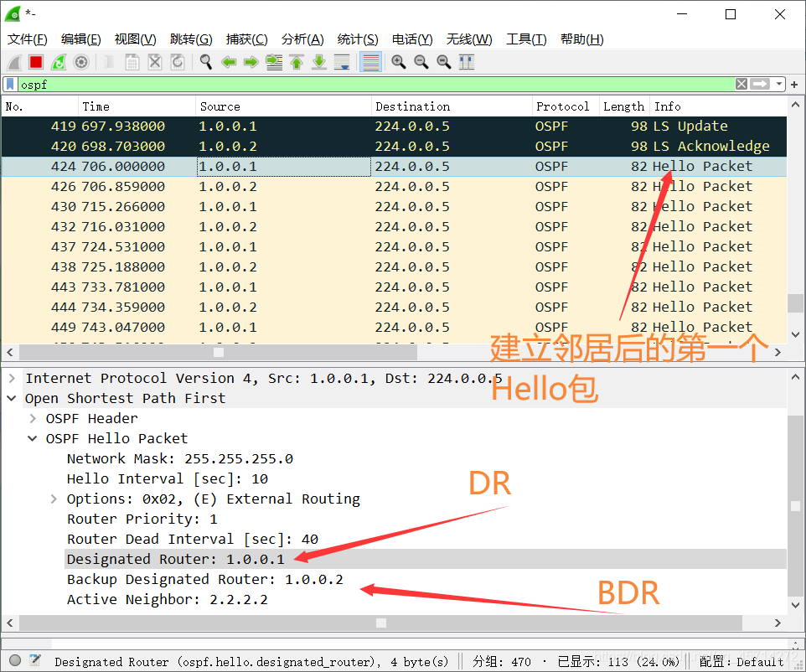Expand Options 0x02 External Routing node
This screenshot has width=806, height=672.
click(x=54, y=499)
